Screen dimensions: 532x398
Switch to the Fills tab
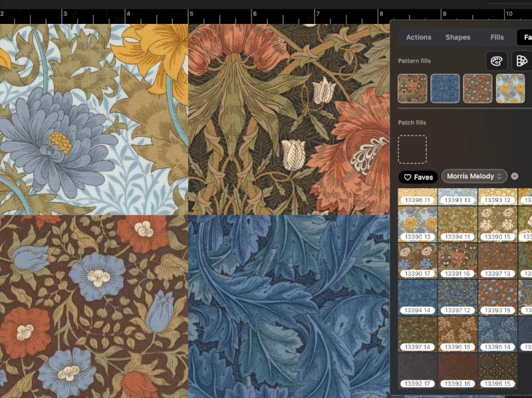(497, 37)
